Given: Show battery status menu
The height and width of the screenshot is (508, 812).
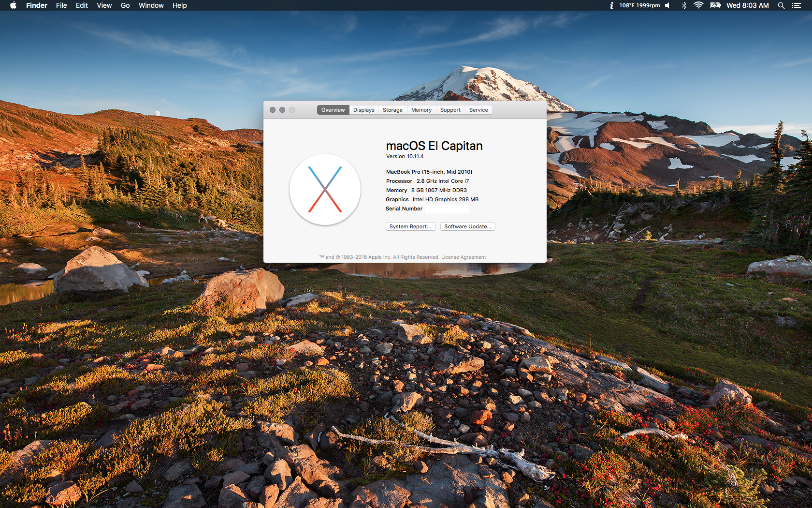Looking at the screenshot, I should (x=715, y=5).
